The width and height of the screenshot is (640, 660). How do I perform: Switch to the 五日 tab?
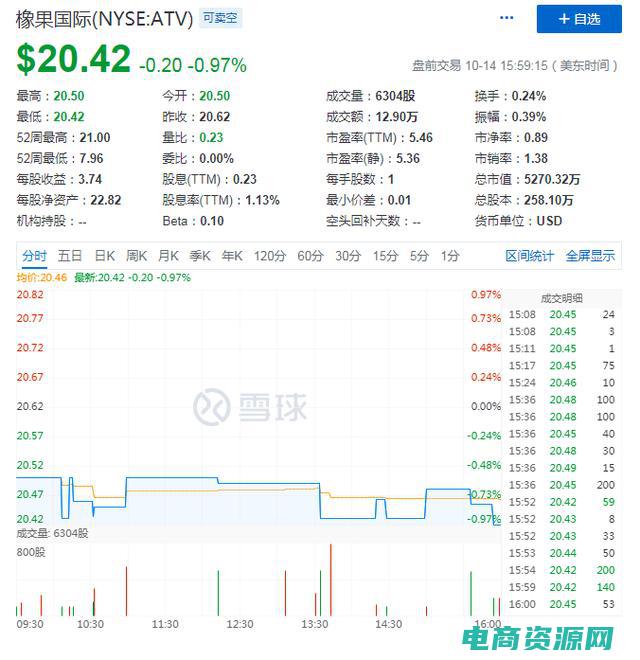point(70,255)
